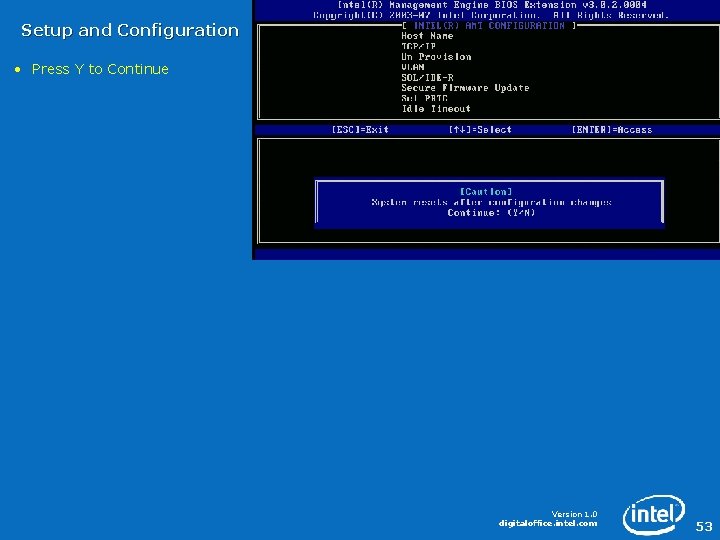Click the [ENTER]=Access hint
The width and height of the screenshot is (720, 540).
pyautogui.click(x=612, y=130)
